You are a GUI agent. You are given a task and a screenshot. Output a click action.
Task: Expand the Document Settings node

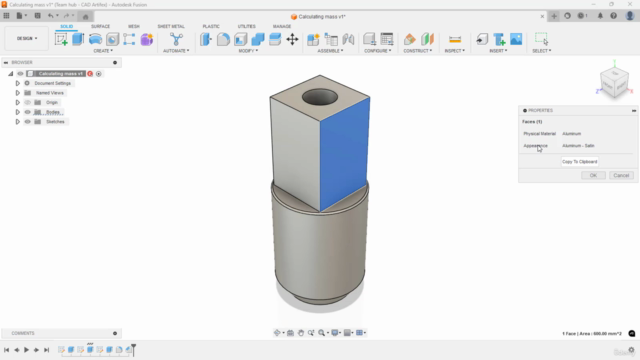[x=18, y=83]
